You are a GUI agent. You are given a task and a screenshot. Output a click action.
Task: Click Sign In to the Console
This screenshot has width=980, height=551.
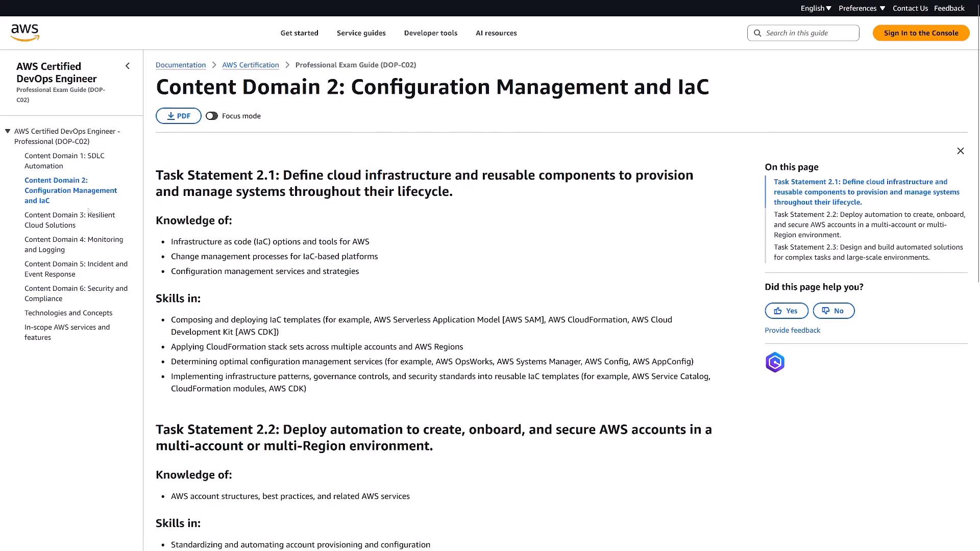921,33
